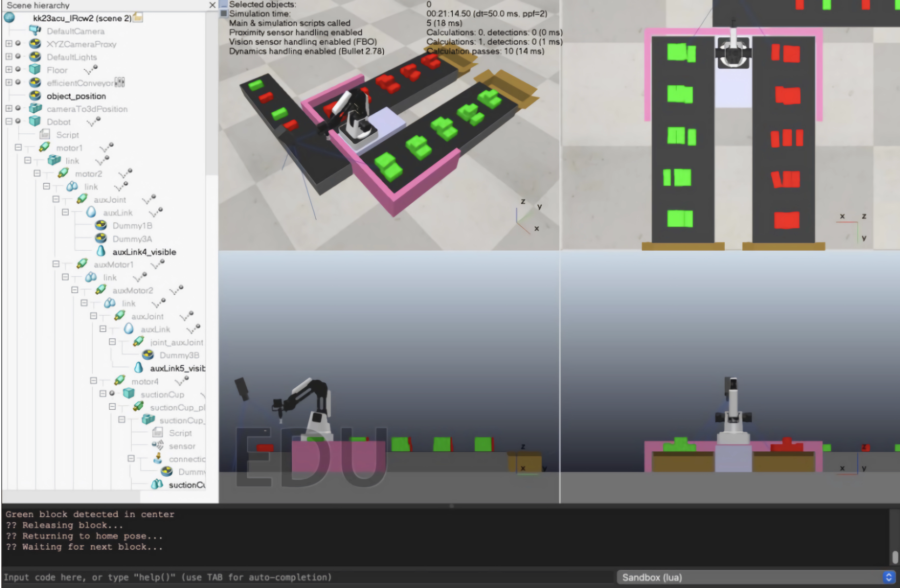Select the object_position item in hierarchy
This screenshot has height=588, width=900.
click(76, 96)
